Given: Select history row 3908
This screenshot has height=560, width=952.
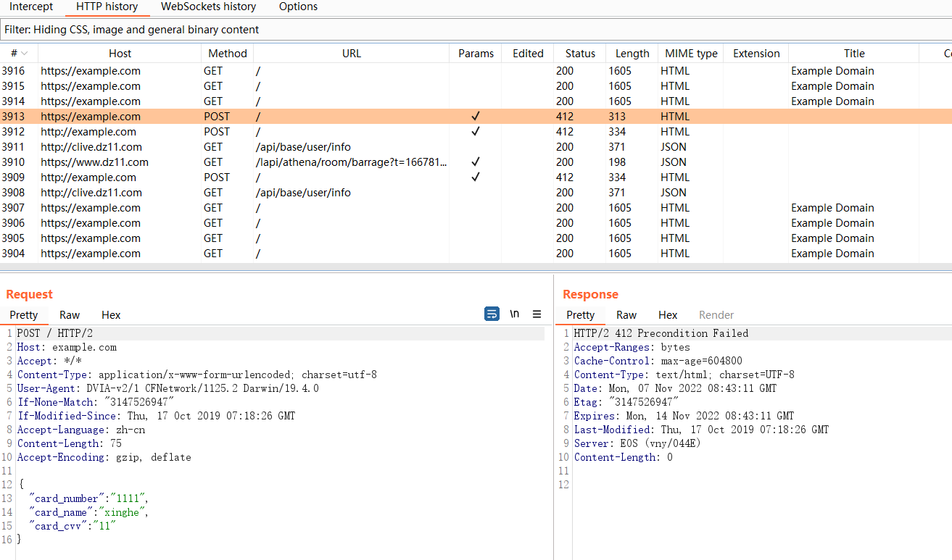Looking at the screenshot, I should click(x=476, y=193).
